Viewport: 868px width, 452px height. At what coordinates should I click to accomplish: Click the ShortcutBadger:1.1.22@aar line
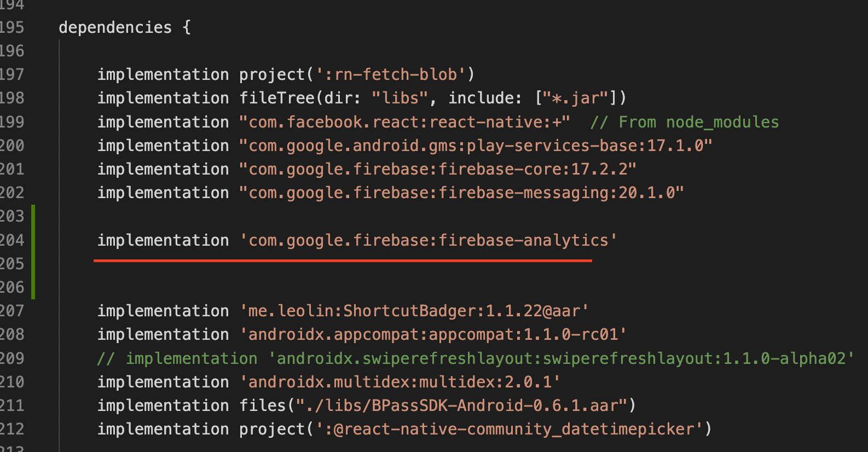tap(343, 311)
